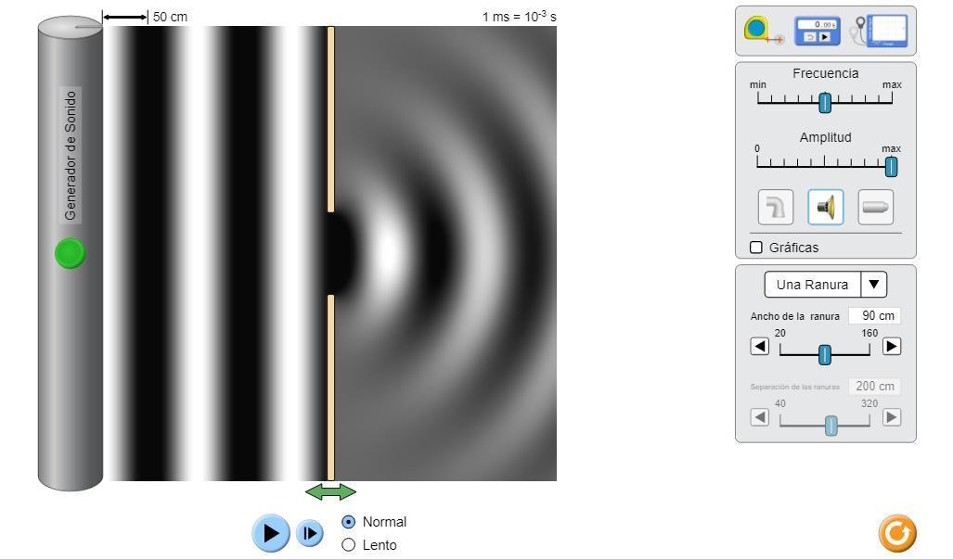Screen dimensions: 953x560
Task: Step the simulation forward one frame
Action: tap(310, 533)
